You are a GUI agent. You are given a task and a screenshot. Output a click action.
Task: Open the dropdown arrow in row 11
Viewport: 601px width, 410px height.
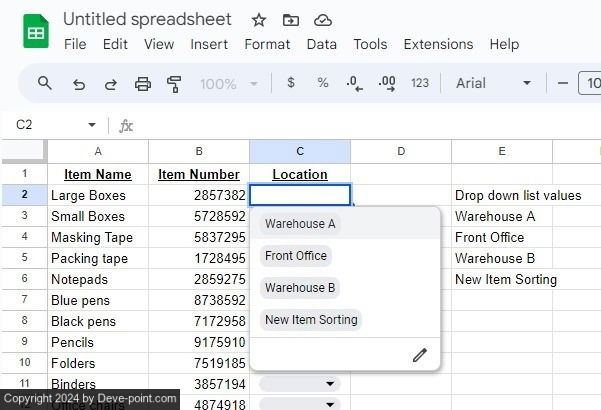330,384
